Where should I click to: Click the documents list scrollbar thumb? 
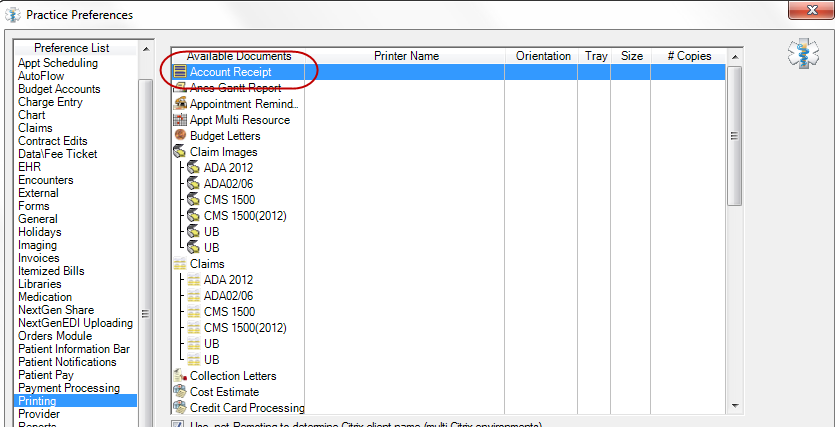point(735,136)
